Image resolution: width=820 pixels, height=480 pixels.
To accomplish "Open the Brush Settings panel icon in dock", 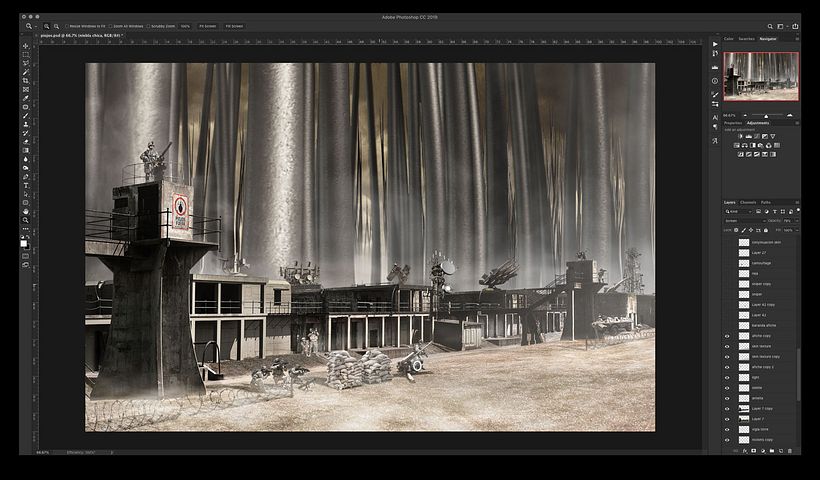I will click(715, 94).
